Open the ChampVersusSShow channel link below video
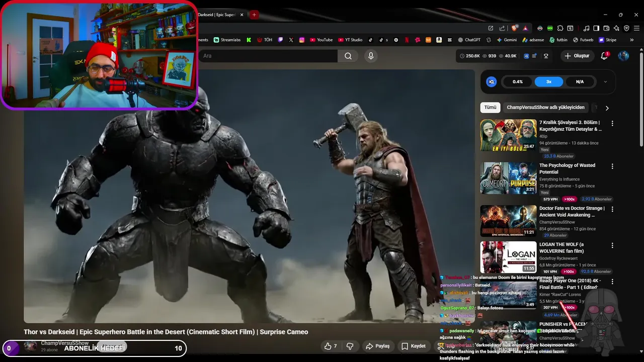644x362 pixels. [64, 343]
